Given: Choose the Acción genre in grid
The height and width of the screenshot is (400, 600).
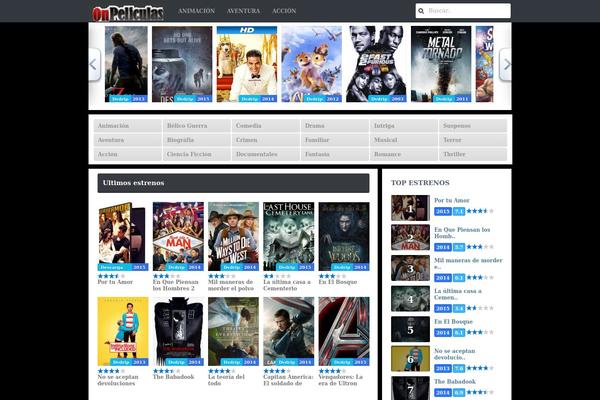Looking at the screenshot, I should coord(128,154).
